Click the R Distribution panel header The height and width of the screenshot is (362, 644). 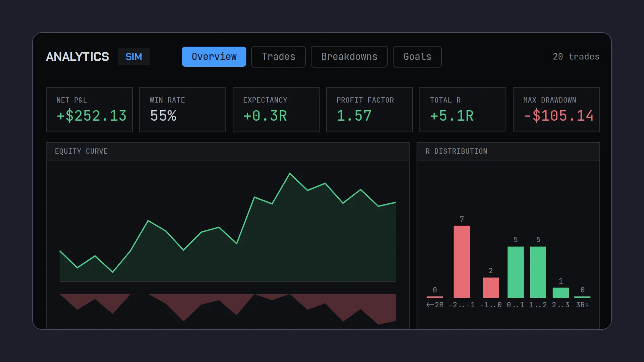pyautogui.click(x=508, y=151)
